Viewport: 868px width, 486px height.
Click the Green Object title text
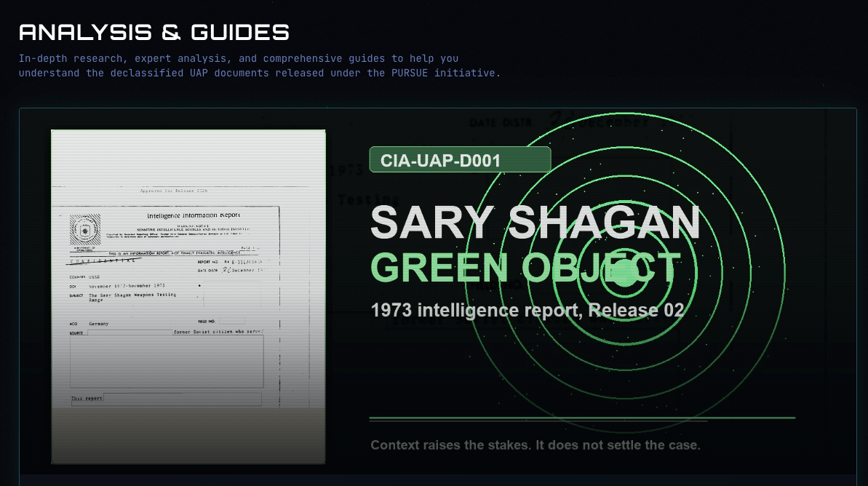pos(525,268)
